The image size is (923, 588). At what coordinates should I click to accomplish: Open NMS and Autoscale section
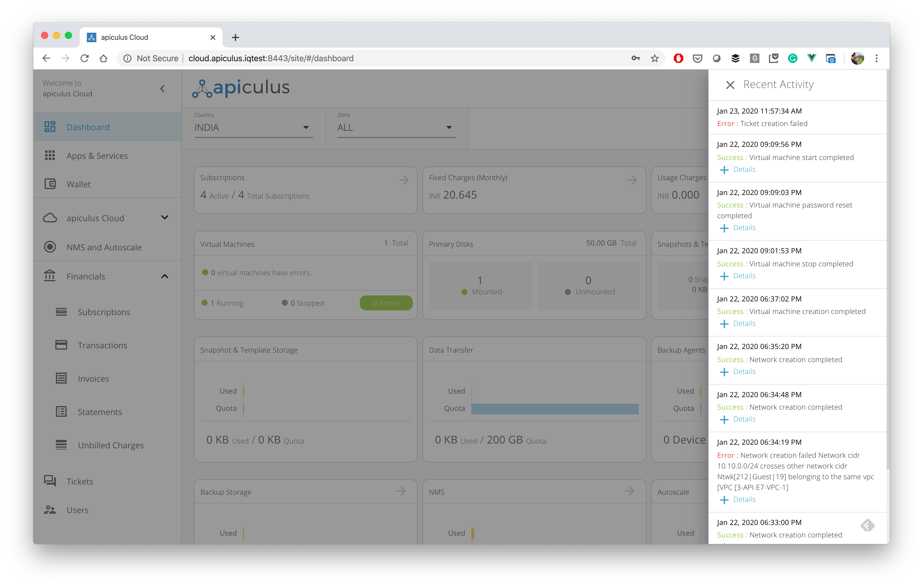click(107, 247)
